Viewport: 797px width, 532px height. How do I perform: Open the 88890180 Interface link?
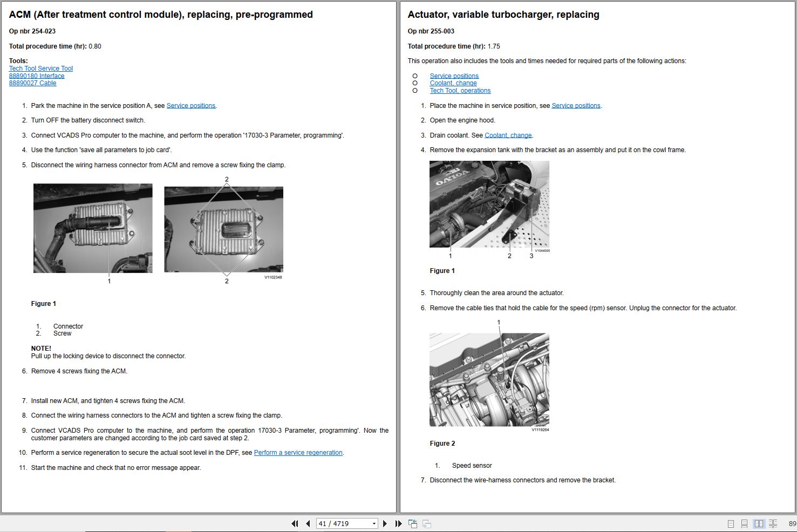click(x=37, y=76)
